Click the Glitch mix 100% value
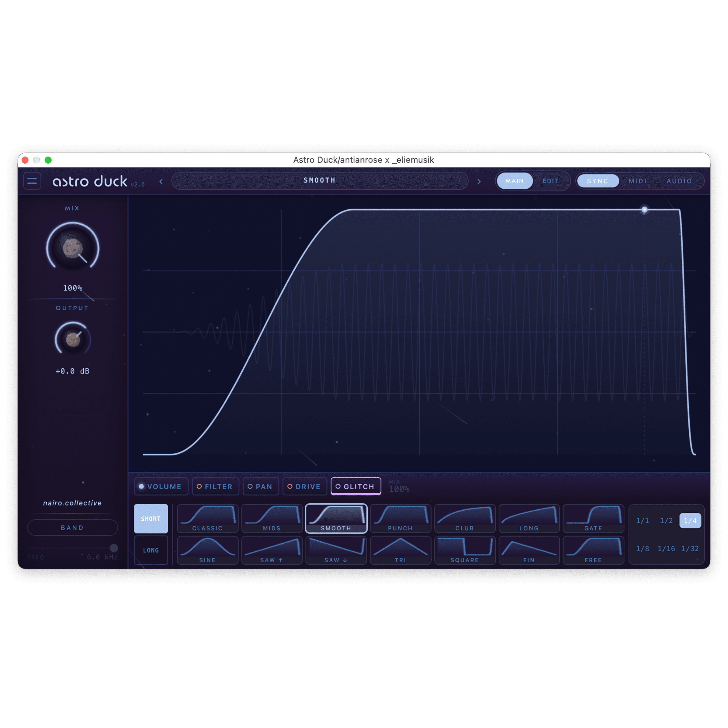Image resolution: width=728 pixels, height=728 pixels. click(399, 489)
